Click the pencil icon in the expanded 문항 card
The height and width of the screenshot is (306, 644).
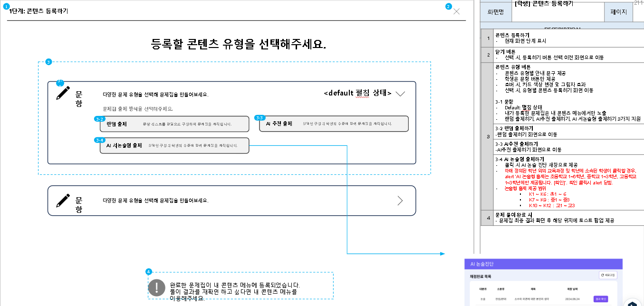[63, 93]
